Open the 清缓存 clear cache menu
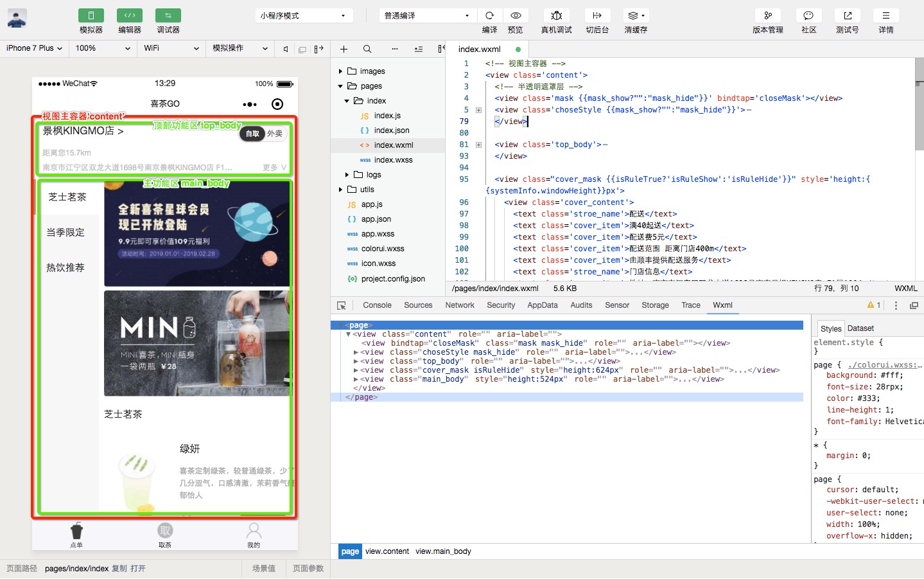The width and height of the screenshot is (924, 579). (x=636, y=15)
